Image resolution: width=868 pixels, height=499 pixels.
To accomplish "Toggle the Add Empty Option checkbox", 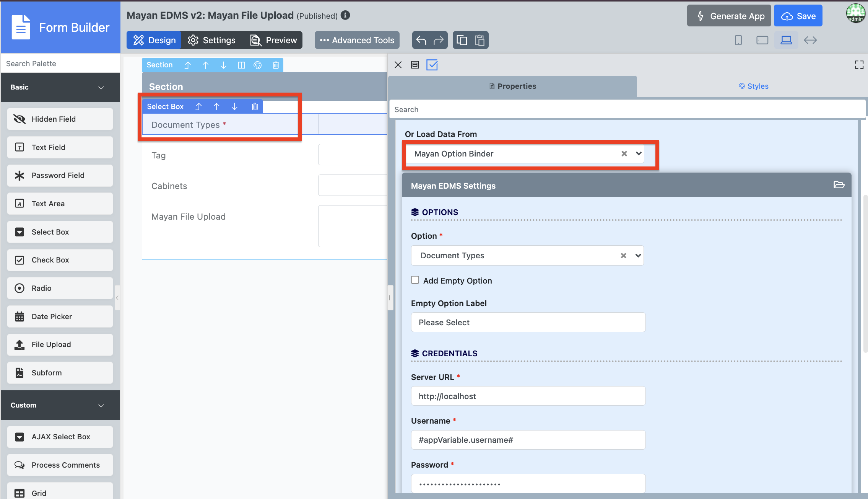I will click(415, 280).
